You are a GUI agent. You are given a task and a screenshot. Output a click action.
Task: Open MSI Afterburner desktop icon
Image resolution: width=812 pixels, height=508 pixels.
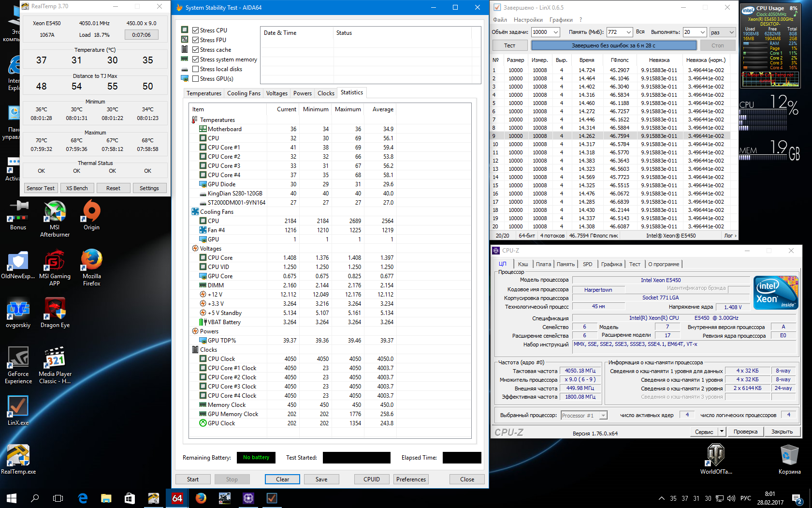[55, 213]
